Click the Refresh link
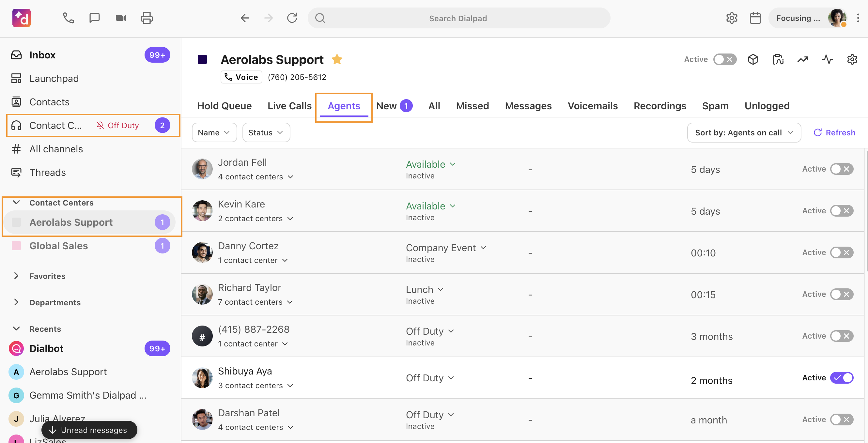 click(x=834, y=132)
